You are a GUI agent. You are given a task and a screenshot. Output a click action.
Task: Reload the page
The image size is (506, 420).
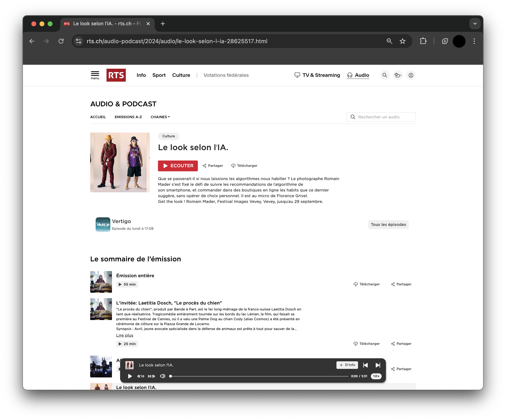[61, 41]
